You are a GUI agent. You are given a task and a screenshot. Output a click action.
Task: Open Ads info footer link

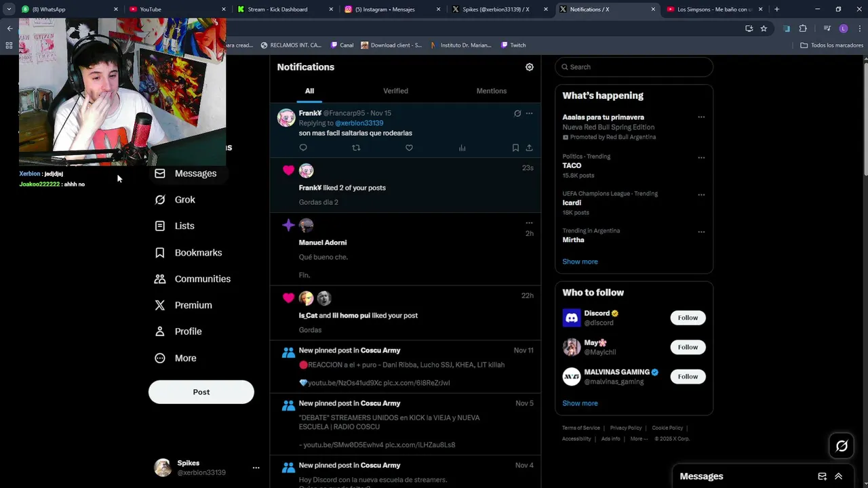(610, 439)
